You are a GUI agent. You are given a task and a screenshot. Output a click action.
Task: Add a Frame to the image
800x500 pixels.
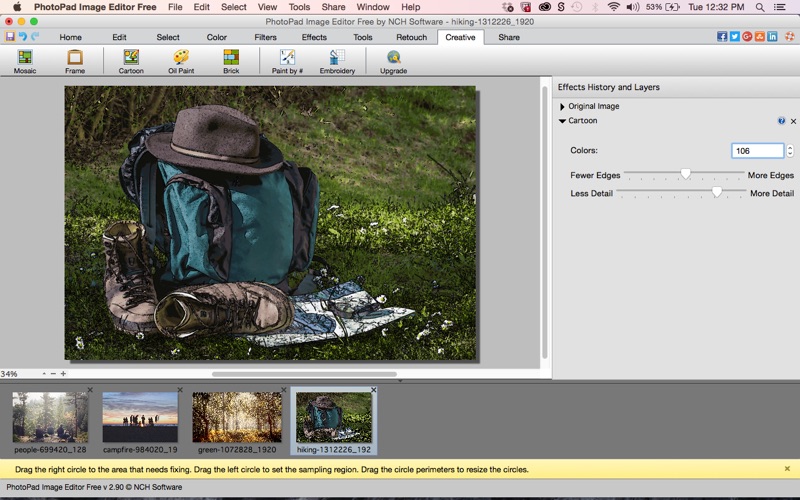75,61
